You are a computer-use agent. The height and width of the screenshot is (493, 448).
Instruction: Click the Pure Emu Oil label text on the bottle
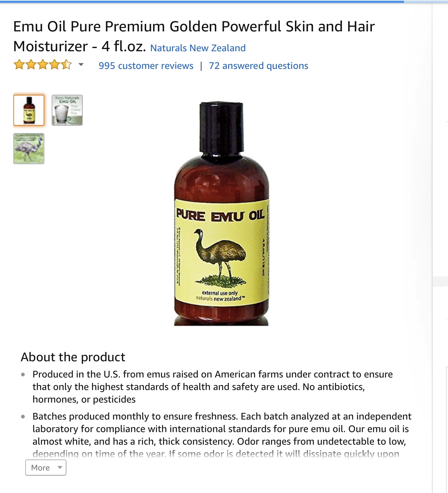220,215
